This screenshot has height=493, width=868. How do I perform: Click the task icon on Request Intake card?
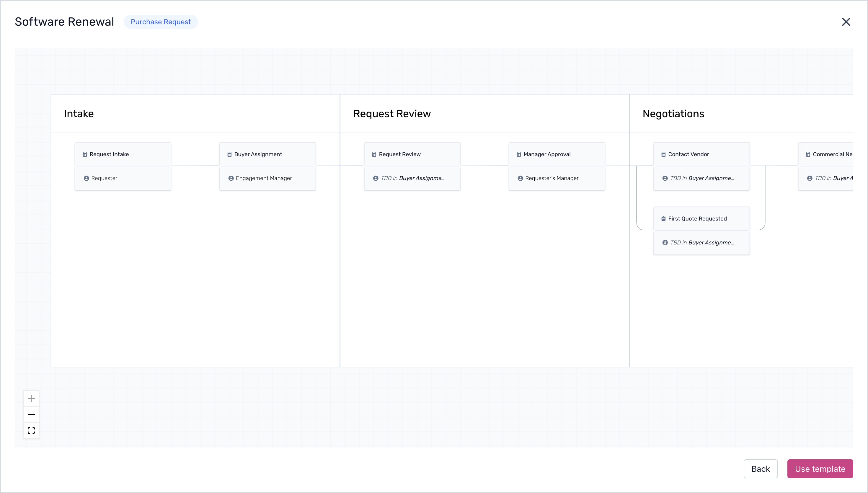[x=85, y=154]
